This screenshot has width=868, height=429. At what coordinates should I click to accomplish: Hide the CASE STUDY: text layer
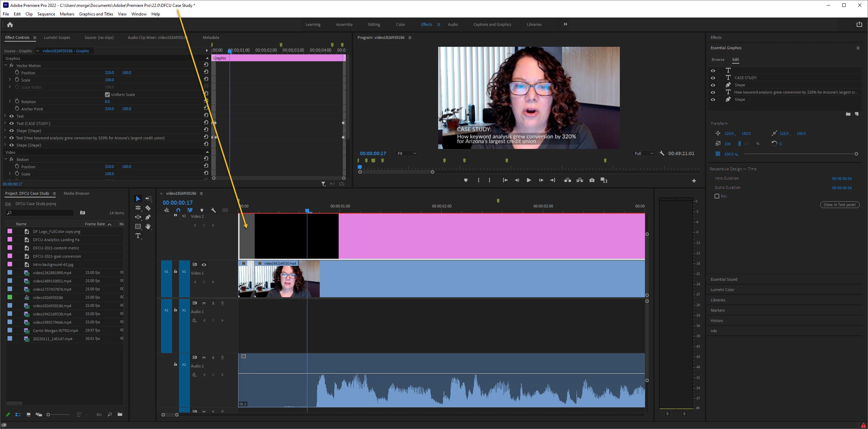coord(713,78)
